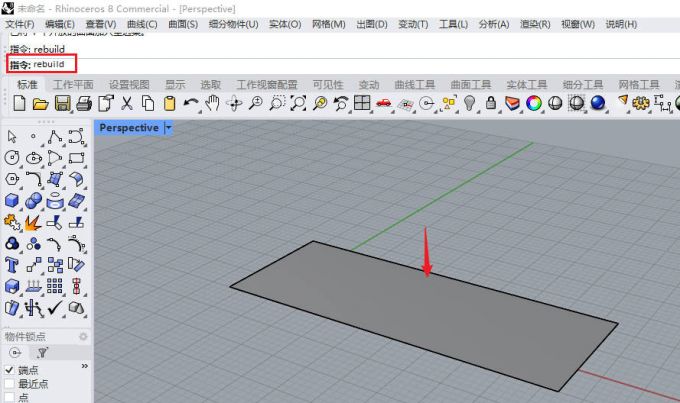The width and height of the screenshot is (680, 403).
Task: Open the 实体(O) menu
Action: pyautogui.click(x=285, y=24)
